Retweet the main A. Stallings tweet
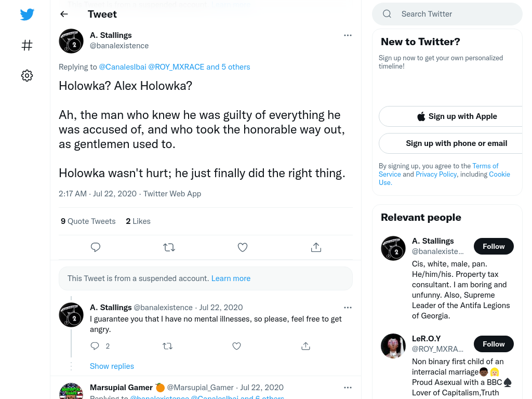The height and width of the screenshot is (399, 532). tap(169, 247)
